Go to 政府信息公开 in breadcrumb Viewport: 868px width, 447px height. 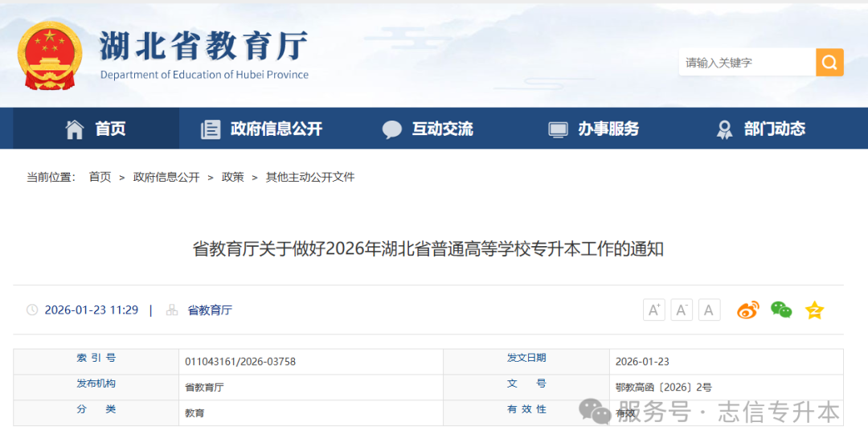(x=166, y=177)
